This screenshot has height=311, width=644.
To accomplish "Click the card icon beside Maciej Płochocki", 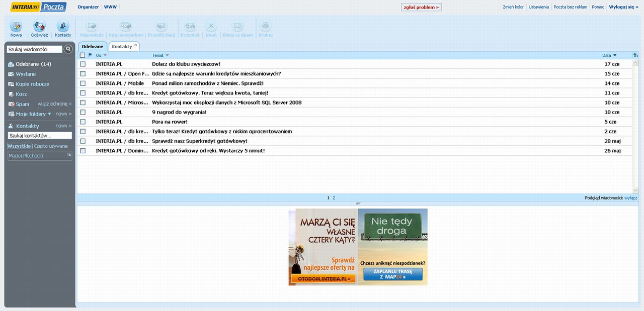I will (69, 155).
